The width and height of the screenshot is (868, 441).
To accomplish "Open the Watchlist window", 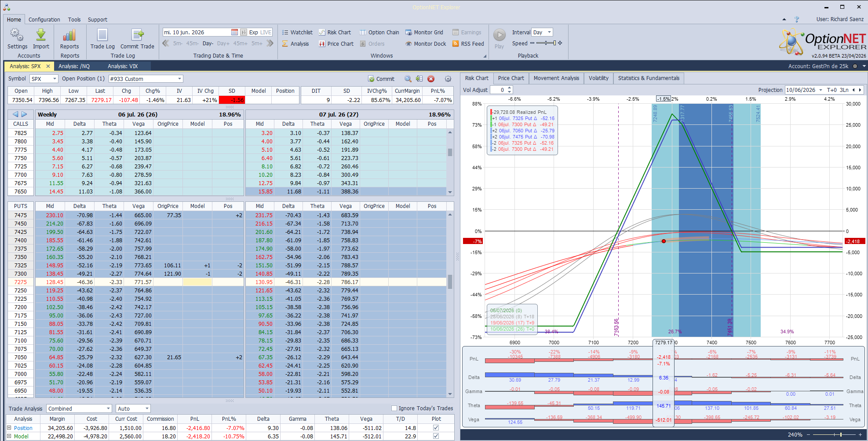I will click(x=297, y=32).
